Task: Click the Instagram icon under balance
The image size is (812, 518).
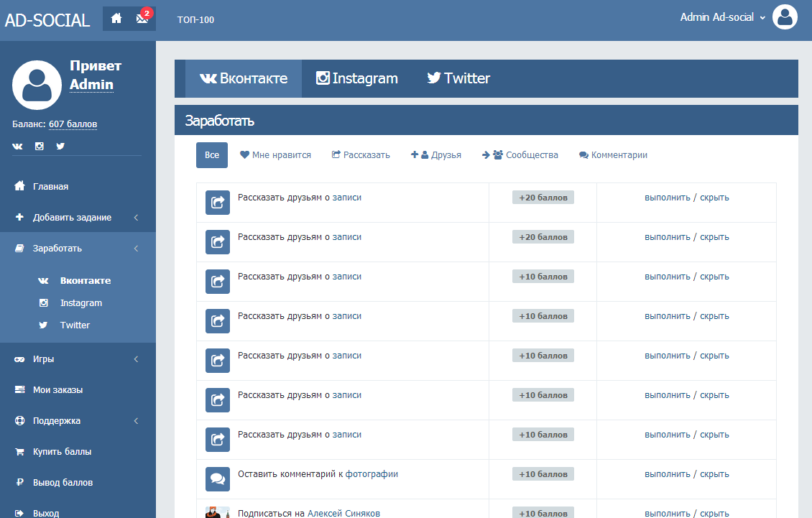Action: tap(39, 146)
